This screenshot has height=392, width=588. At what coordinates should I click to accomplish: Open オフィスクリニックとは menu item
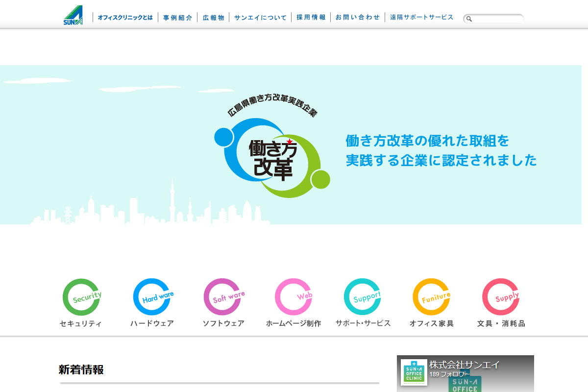[125, 18]
